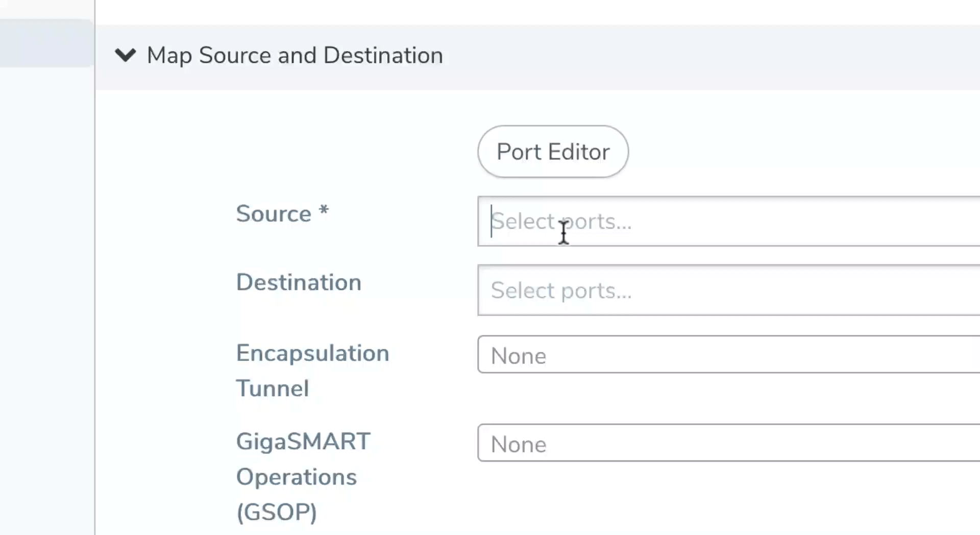Screen dimensions: 980x535
Task: Click the Destination field label
Action: (299, 282)
